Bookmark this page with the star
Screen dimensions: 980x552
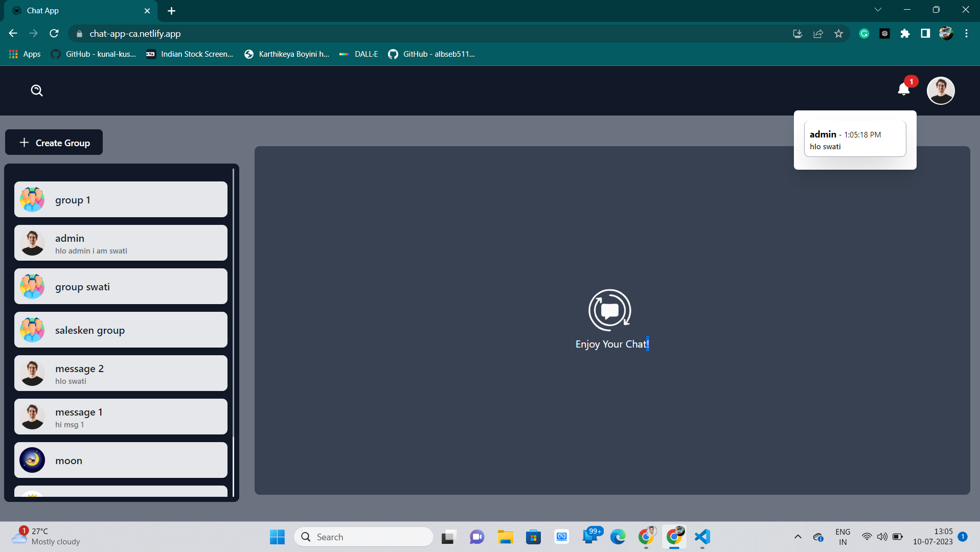click(x=838, y=34)
